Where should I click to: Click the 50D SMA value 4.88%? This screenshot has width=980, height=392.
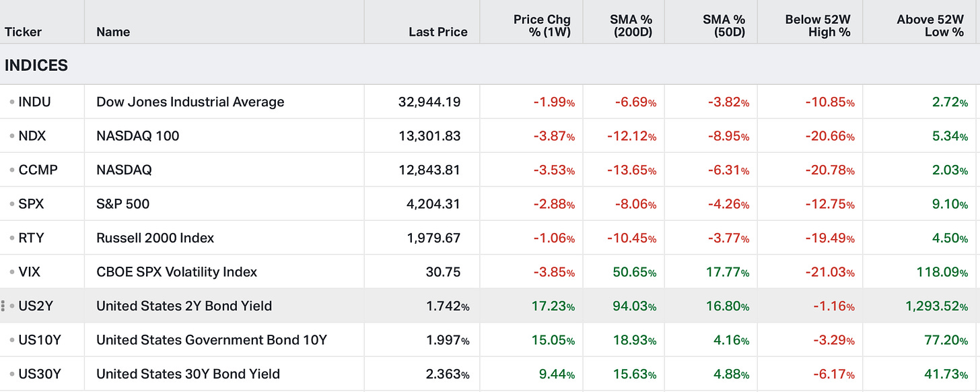(x=732, y=374)
